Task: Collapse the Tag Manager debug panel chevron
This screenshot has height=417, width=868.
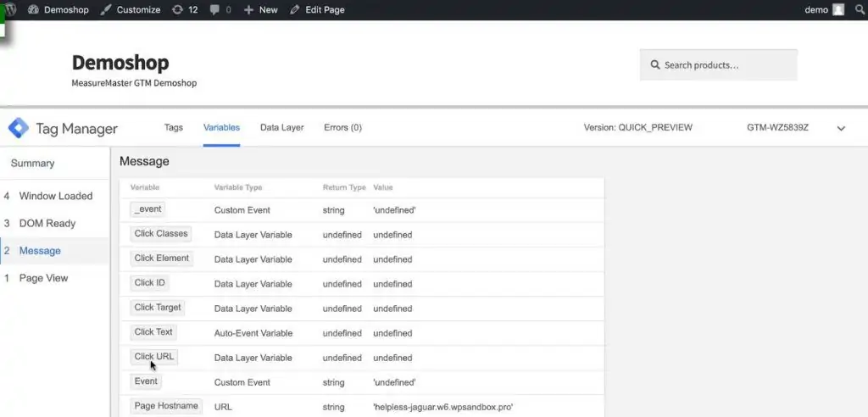Action: coord(841,129)
